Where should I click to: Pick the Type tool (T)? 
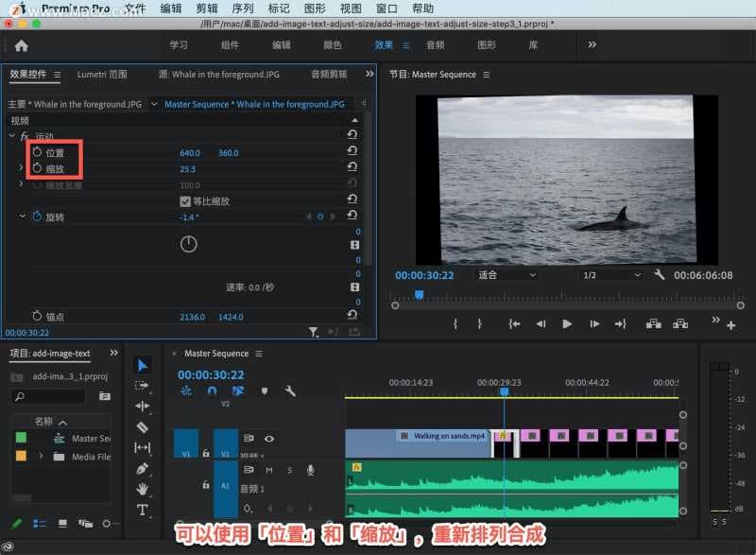(143, 510)
